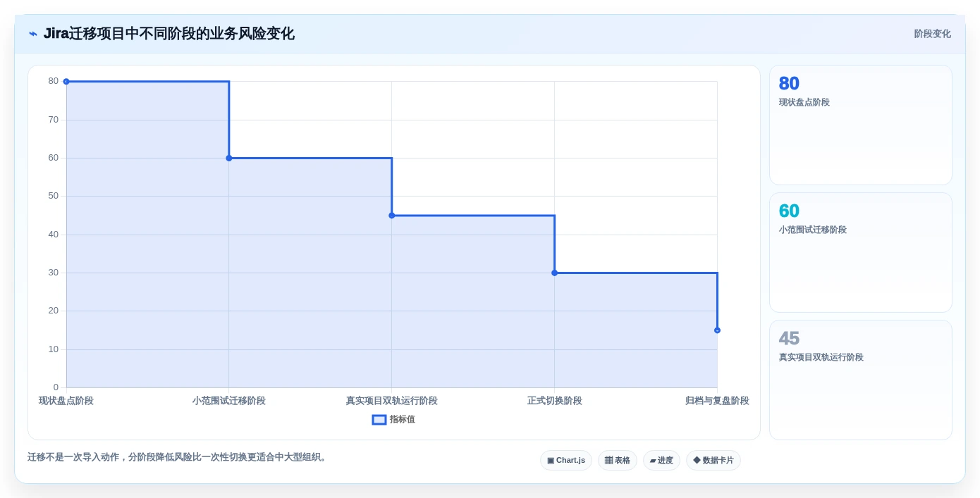Screen dimensions: 980x498
Task: Click the 归档与复盘阶段 x-axis label
Action: [717, 401]
